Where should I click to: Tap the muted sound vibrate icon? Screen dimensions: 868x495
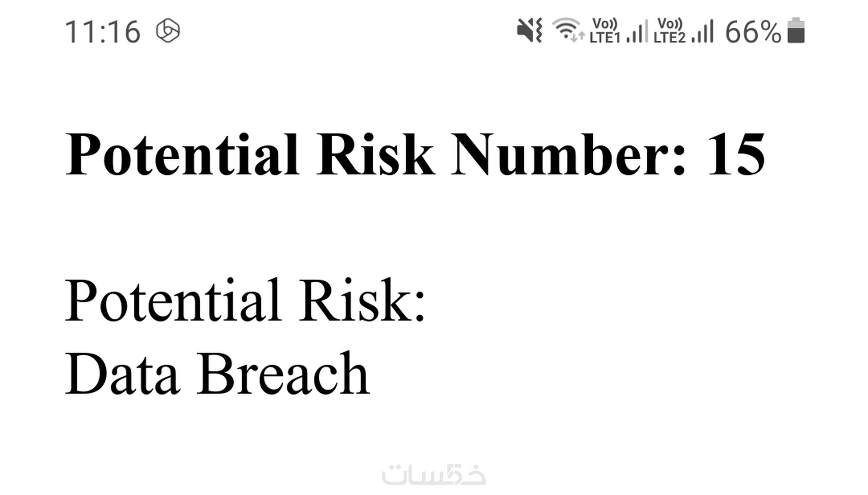pos(529,31)
